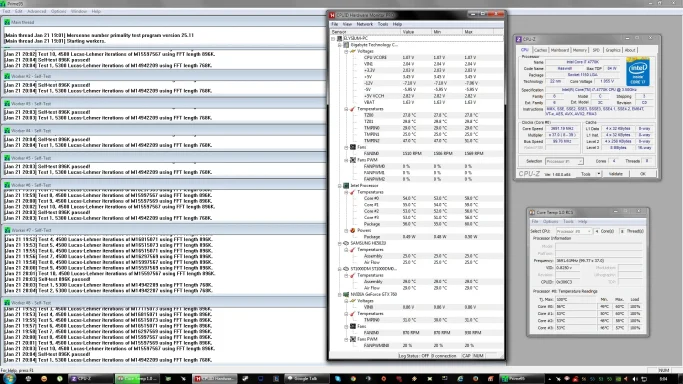Image resolution: width=683 pixels, height=384 pixels.
Task: Collapse the Voltages node under Gigabyte Technology
Action: click(346, 51)
